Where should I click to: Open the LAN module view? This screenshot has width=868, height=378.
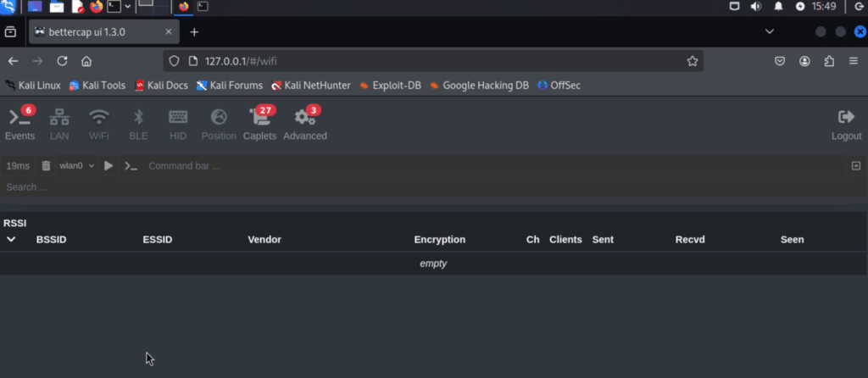(59, 120)
